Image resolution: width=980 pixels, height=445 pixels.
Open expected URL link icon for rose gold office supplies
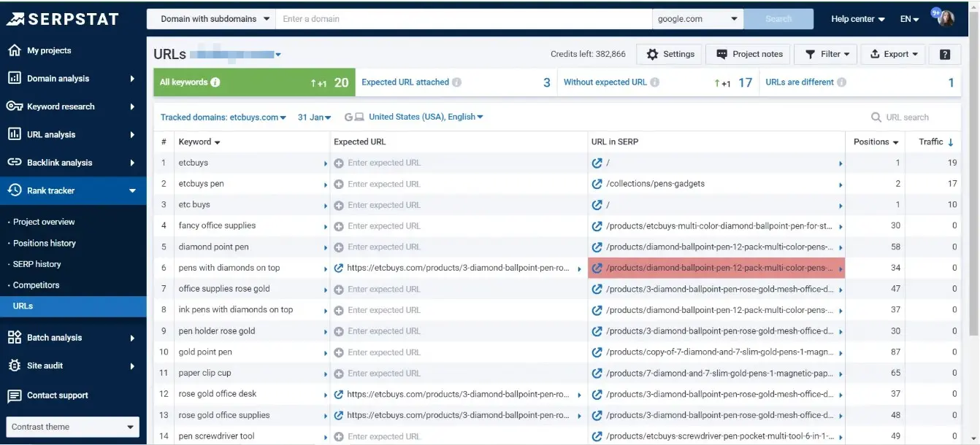[339, 416]
